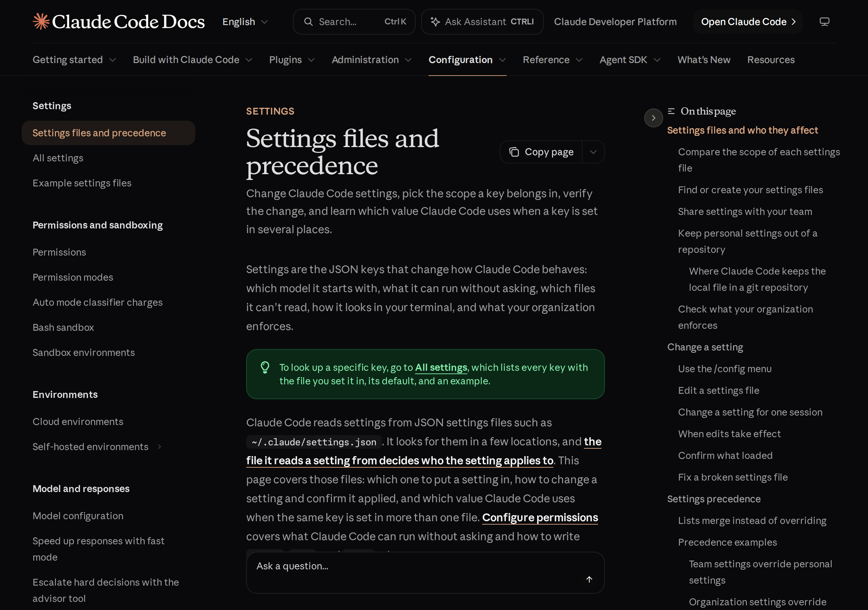Open Permission modes sidebar page
Viewport: 868px width, 610px height.
[73, 277]
